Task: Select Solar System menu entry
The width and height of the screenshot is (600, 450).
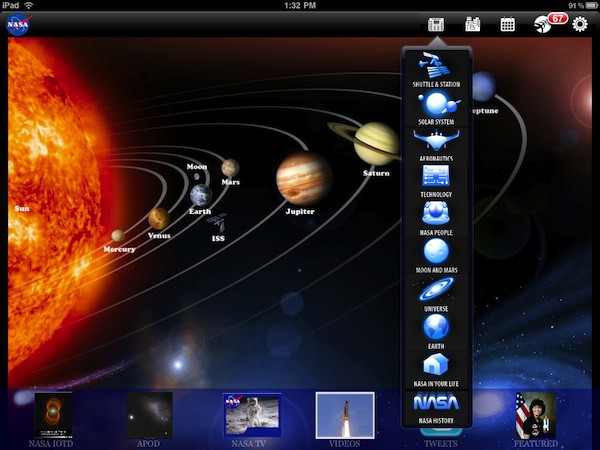Action: (x=436, y=109)
